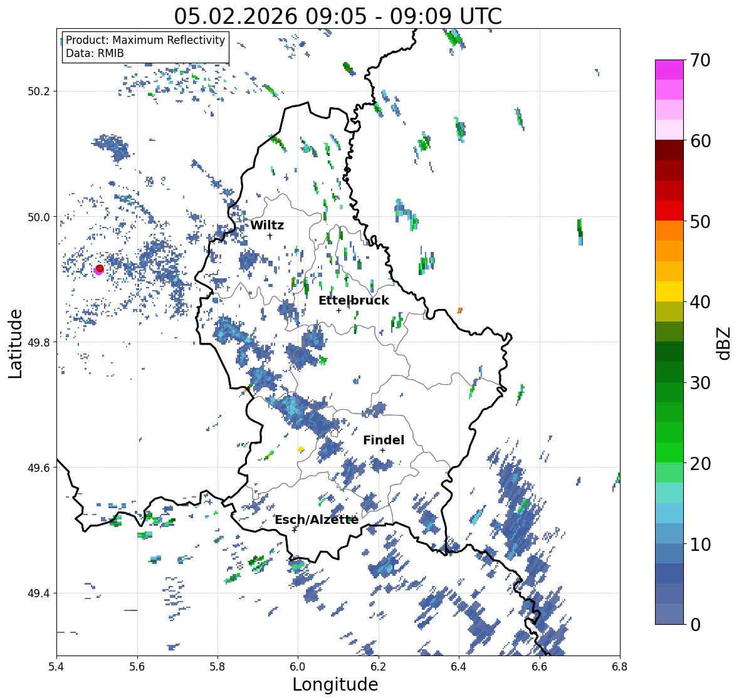Screen dimensions: 739x700
Task: Click the Ettelbruck city label
Action: click(354, 300)
